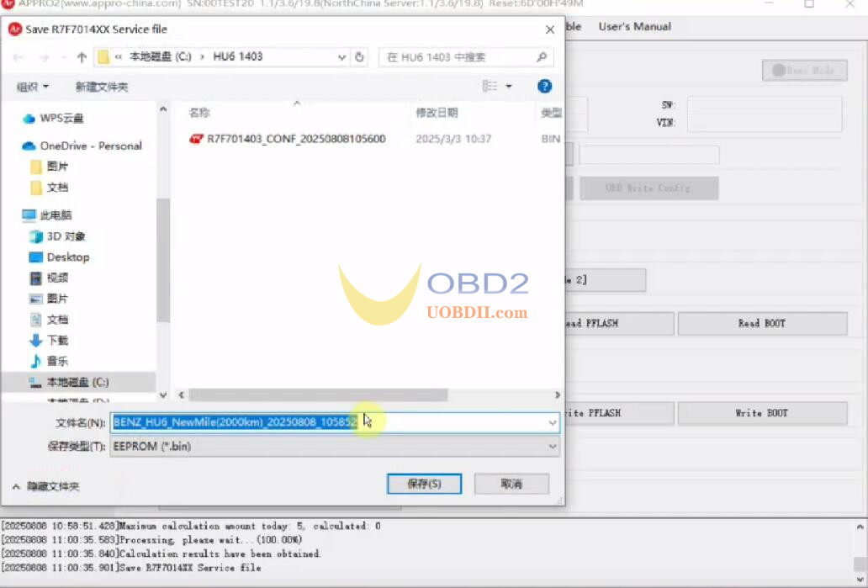Open 图片 folder under 此电脑
The width and height of the screenshot is (868, 588).
coord(49,299)
